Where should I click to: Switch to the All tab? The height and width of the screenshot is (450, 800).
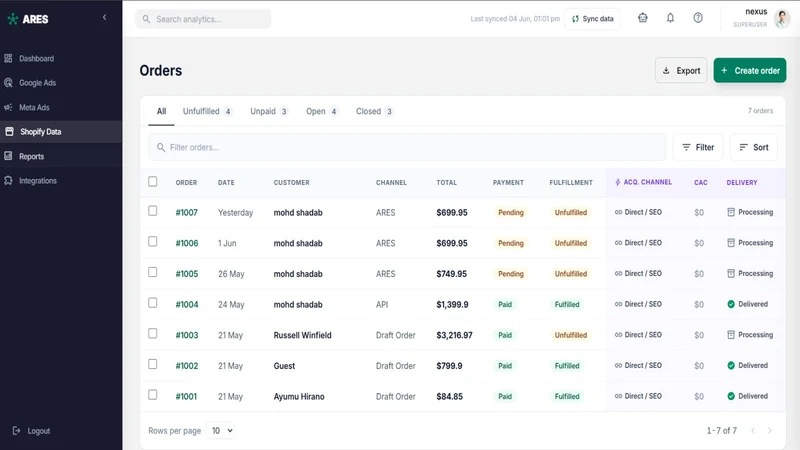pyautogui.click(x=161, y=111)
